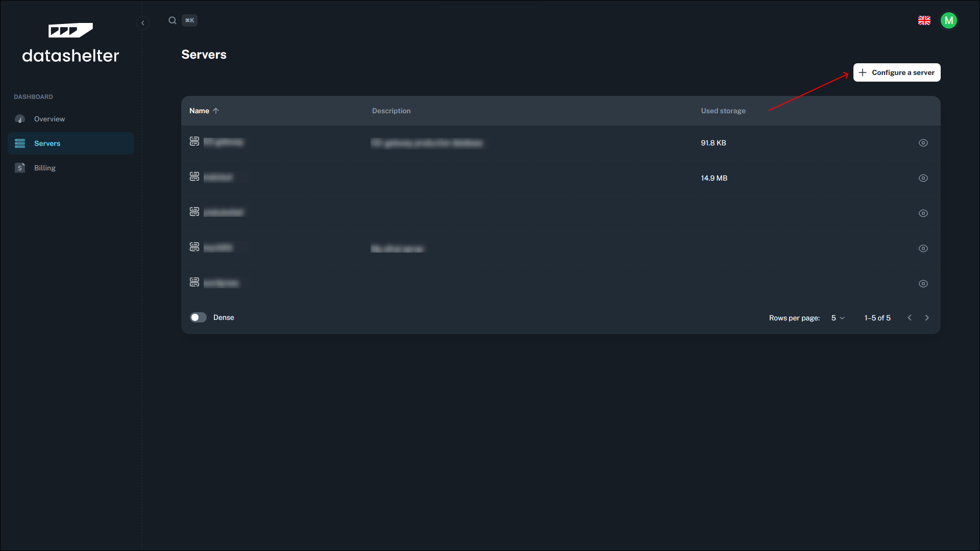Click the plus icon on Configure a server
Screen dimensions: 980x551
pos(863,72)
